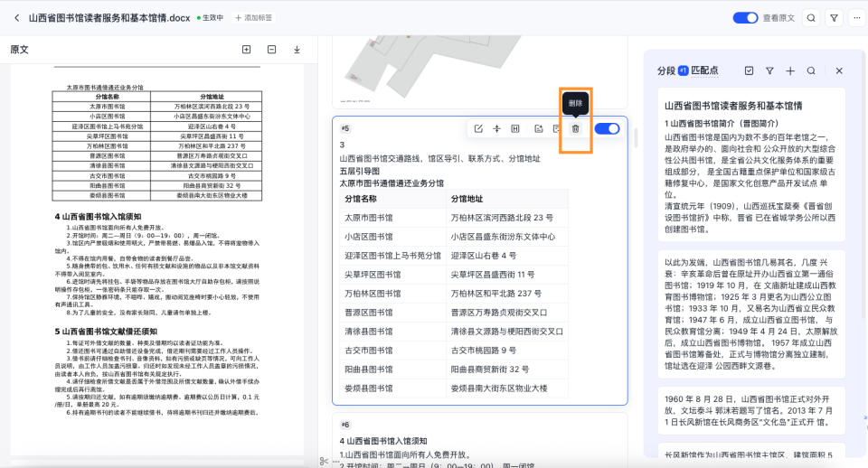Disable the segment #5 enable switch
This screenshot has width=868, height=468.
607,129
